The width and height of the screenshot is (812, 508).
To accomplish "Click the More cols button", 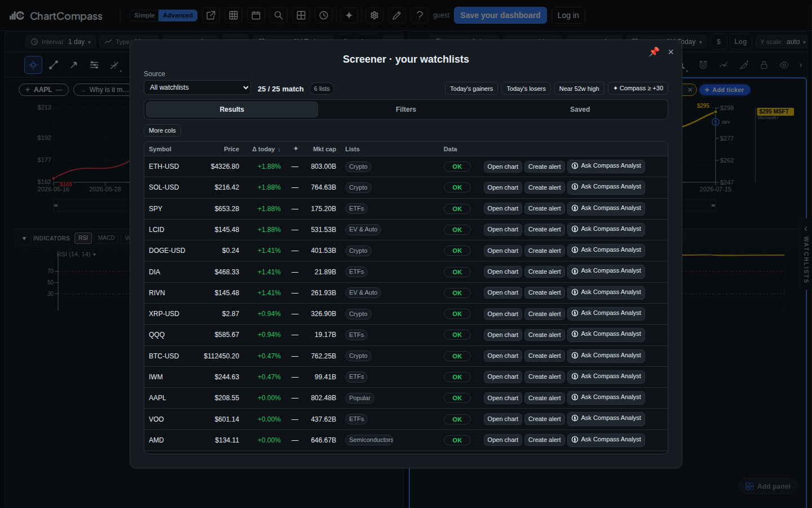I will click(x=162, y=130).
